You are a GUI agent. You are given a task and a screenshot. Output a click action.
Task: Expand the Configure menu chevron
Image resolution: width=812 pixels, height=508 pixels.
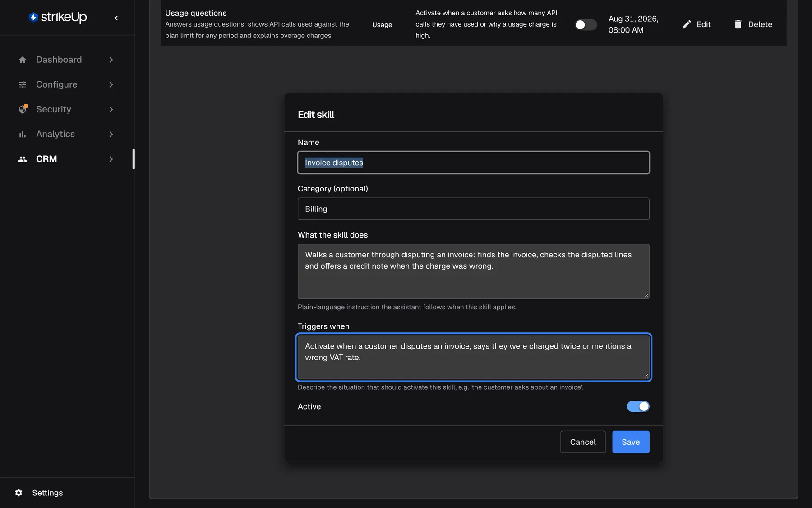tap(111, 84)
